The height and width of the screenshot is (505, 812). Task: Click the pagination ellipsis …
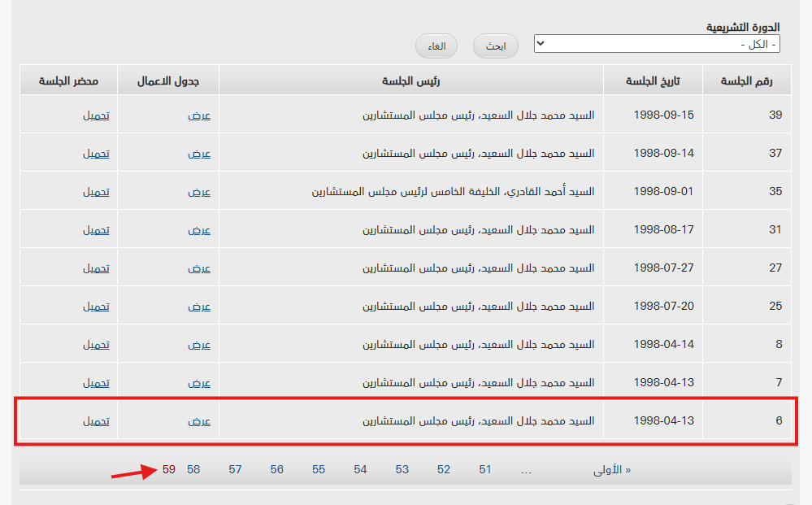[526, 471]
